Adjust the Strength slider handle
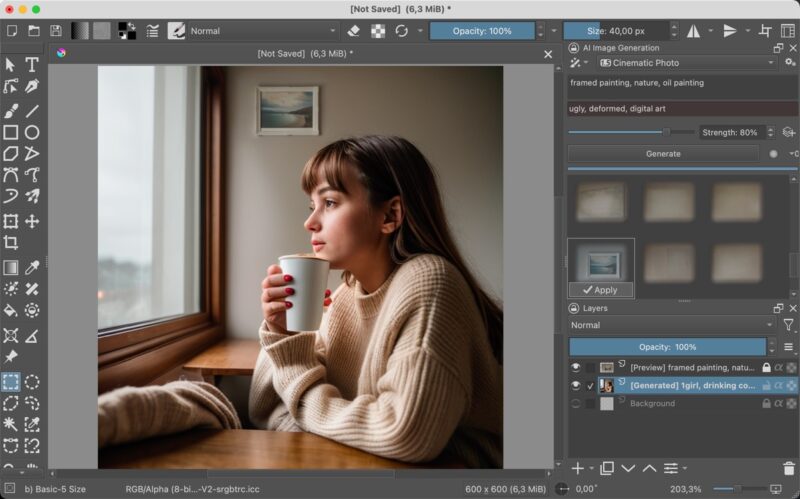 click(666, 132)
